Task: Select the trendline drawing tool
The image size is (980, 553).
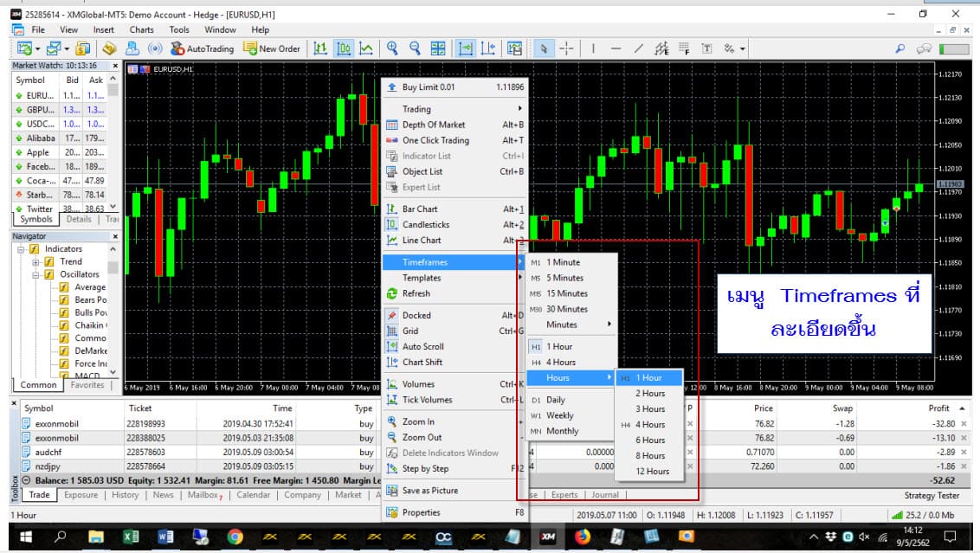Action: [x=639, y=48]
